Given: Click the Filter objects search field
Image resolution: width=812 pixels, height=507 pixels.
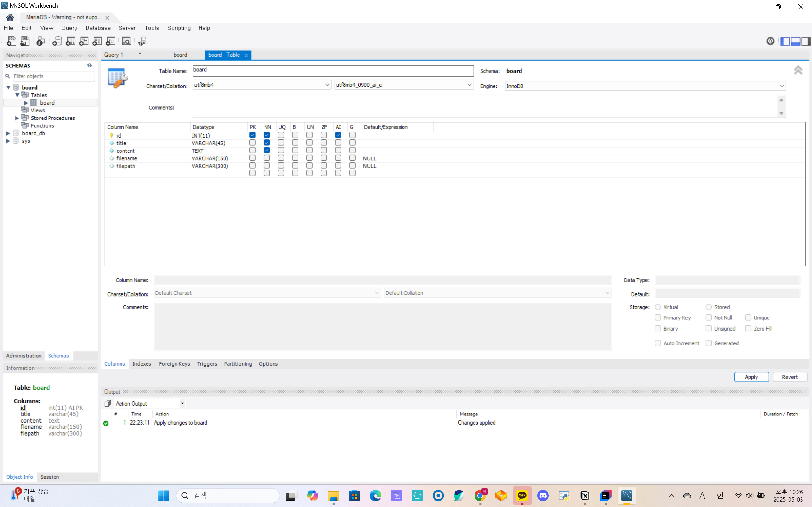Looking at the screenshot, I should pyautogui.click(x=54, y=76).
